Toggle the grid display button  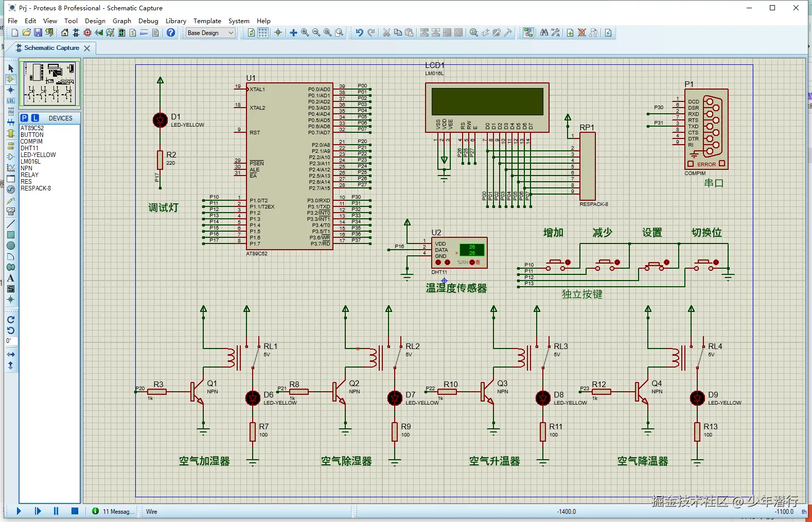pyautogui.click(x=263, y=33)
